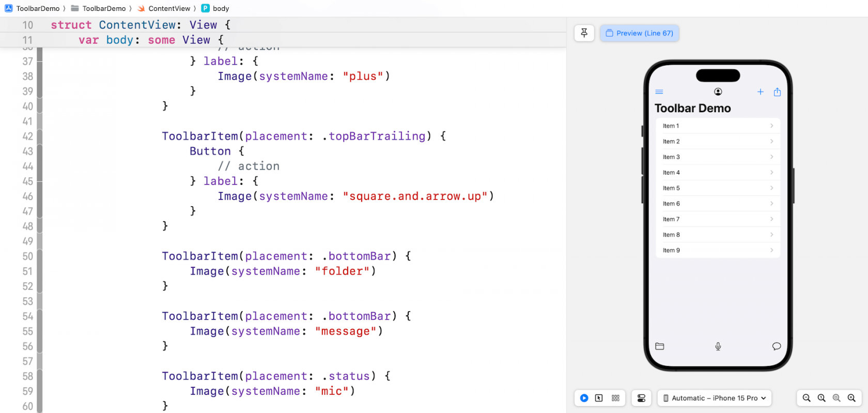This screenshot has width=868, height=413.
Task: Tap the share icon in phone toolbar
Action: click(777, 92)
